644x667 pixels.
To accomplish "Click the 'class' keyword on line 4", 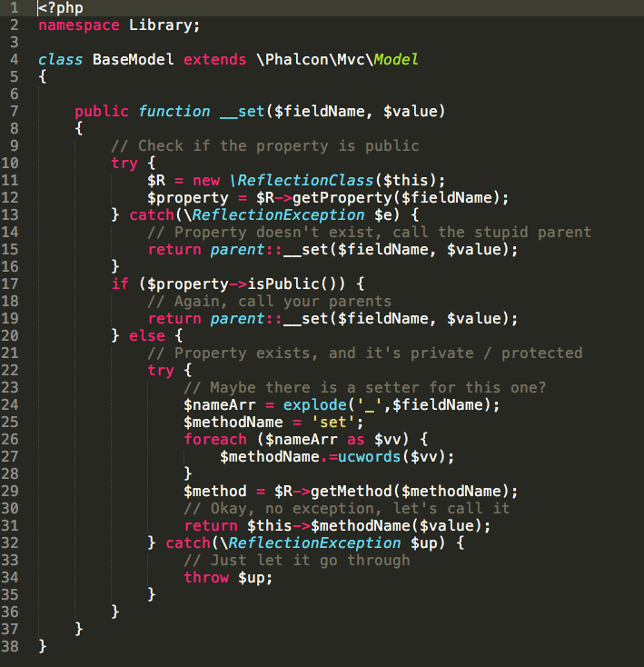I will [61, 60].
